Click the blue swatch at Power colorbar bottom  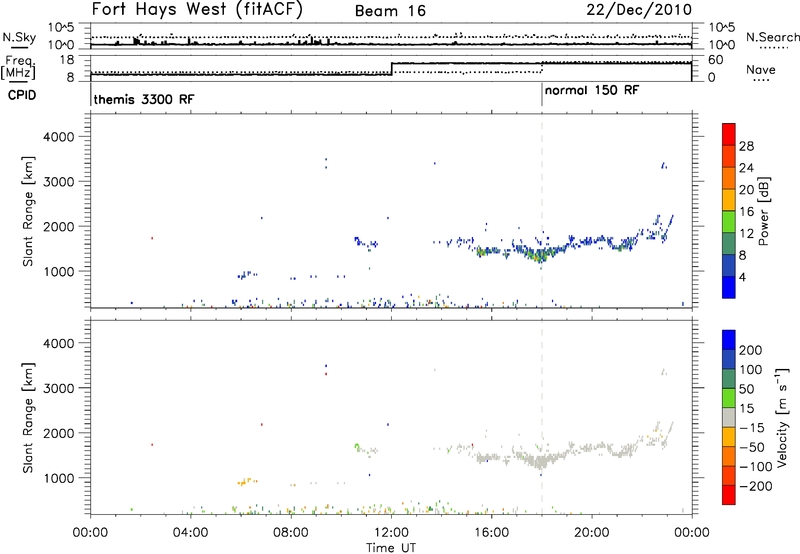coord(729,287)
